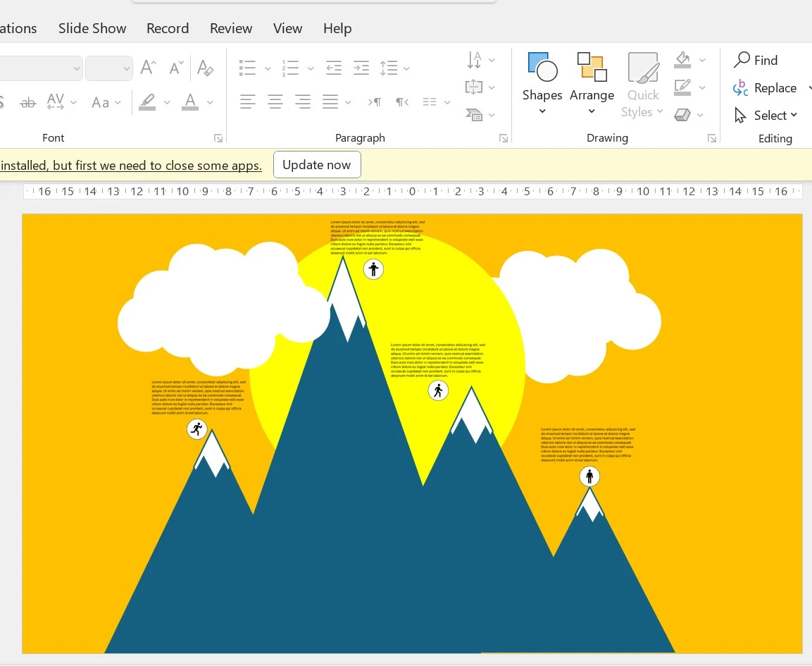Viewport: 812px width, 666px height.
Task: Click the update notification message link
Action: (131, 166)
